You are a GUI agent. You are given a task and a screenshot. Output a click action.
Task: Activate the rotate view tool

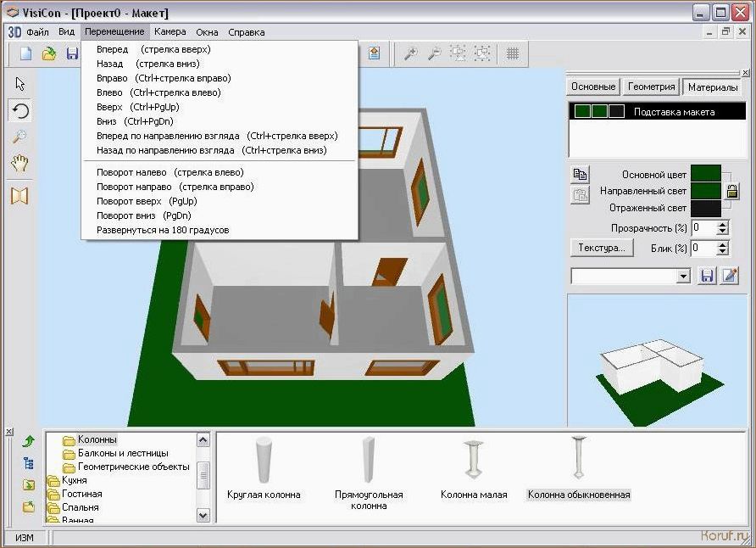pyautogui.click(x=20, y=110)
